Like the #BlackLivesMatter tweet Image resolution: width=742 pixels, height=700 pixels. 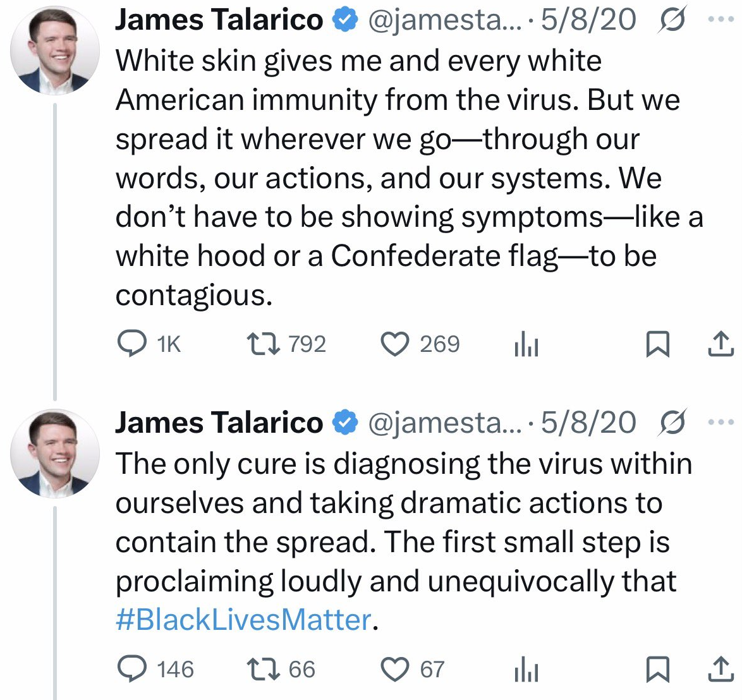pyautogui.click(x=395, y=670)
